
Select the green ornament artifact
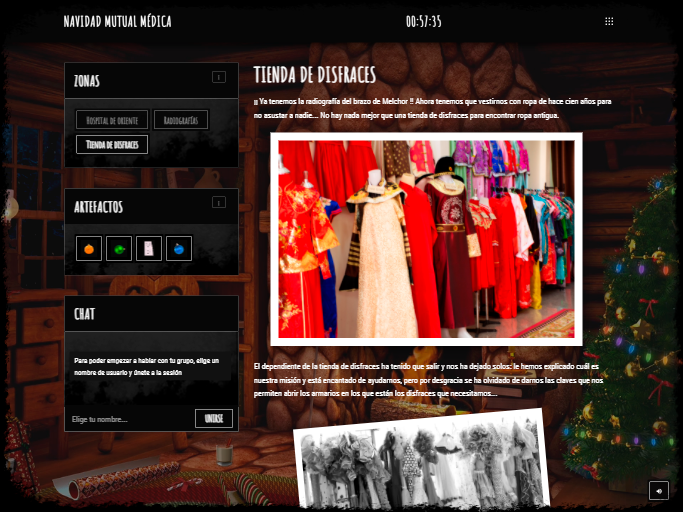[x=119, y=248]
